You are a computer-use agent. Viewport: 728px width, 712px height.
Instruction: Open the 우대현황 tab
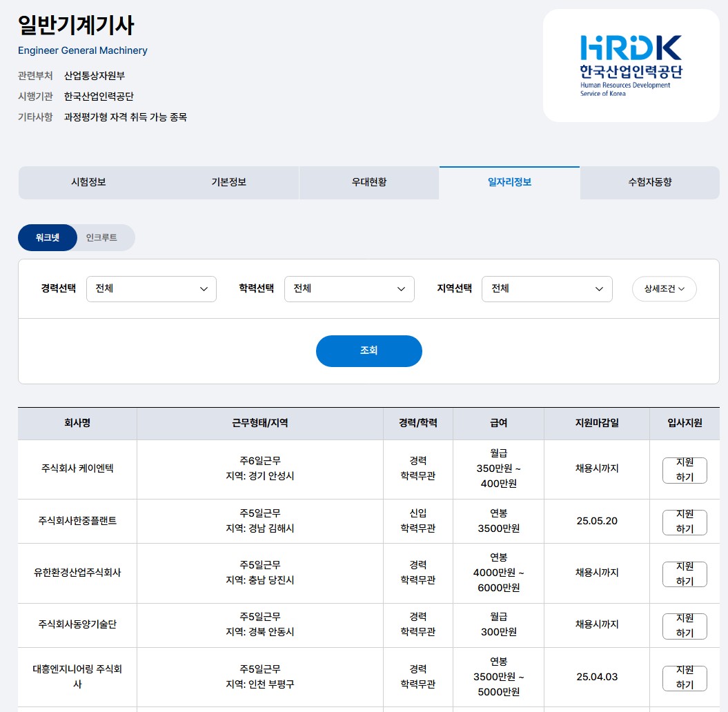pyautogui.click(x=369, y=182)
